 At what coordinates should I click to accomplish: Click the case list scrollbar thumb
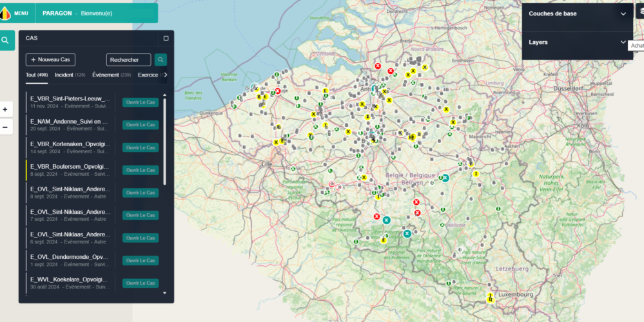coord(164,142)
